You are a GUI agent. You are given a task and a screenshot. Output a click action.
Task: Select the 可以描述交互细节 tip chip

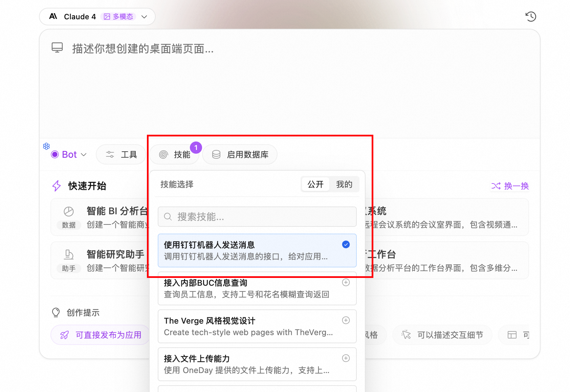pos(442,335)
